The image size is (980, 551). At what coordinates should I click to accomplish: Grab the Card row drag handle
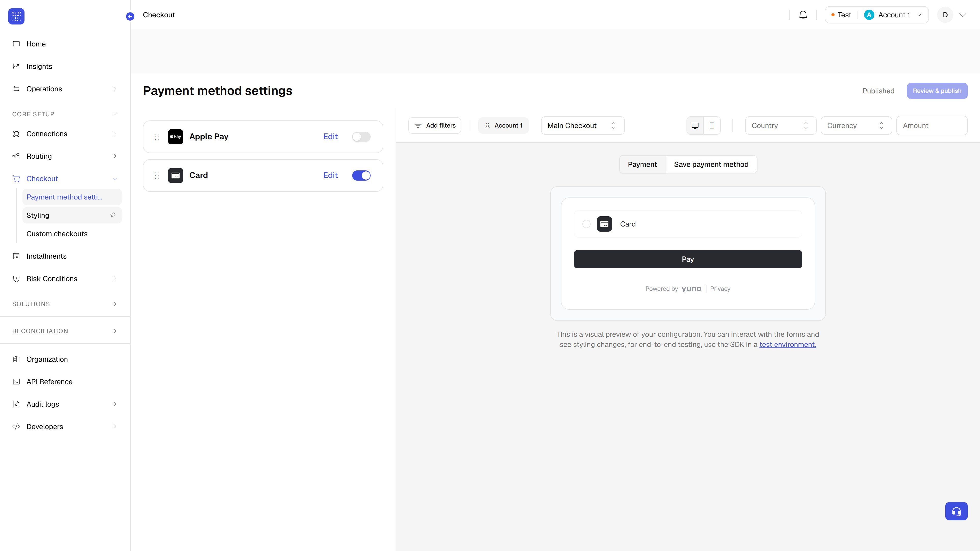(157, 176)
